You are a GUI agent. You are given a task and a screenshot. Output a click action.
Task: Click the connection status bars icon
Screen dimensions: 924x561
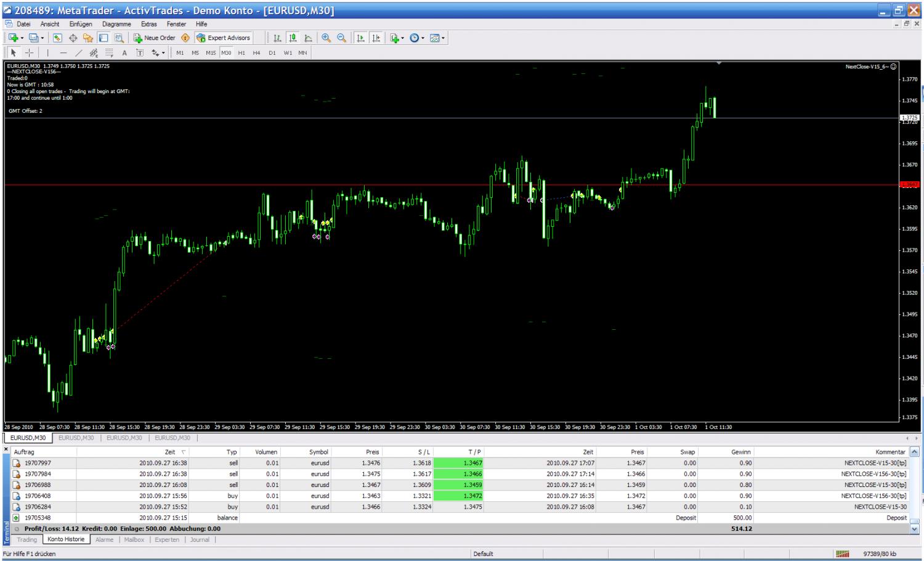(842, 554)
